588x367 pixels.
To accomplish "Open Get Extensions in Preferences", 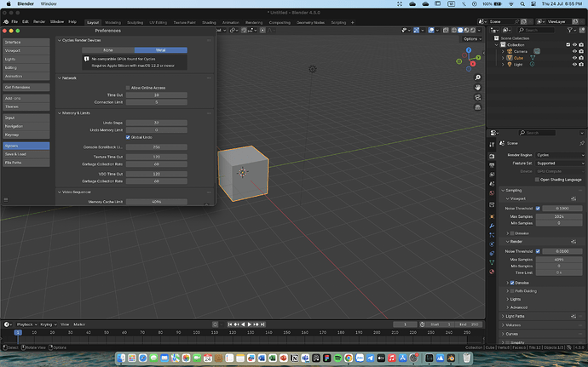I will [x=26, y=87].
